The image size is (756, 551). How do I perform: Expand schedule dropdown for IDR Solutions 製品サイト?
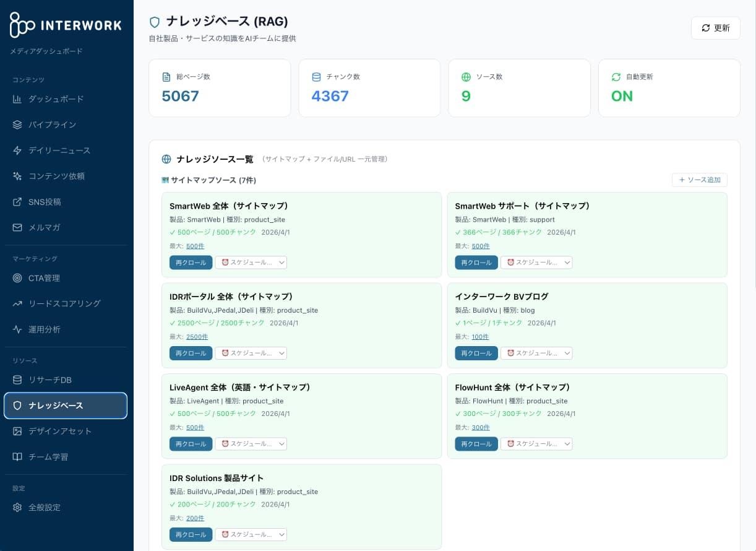251,534
